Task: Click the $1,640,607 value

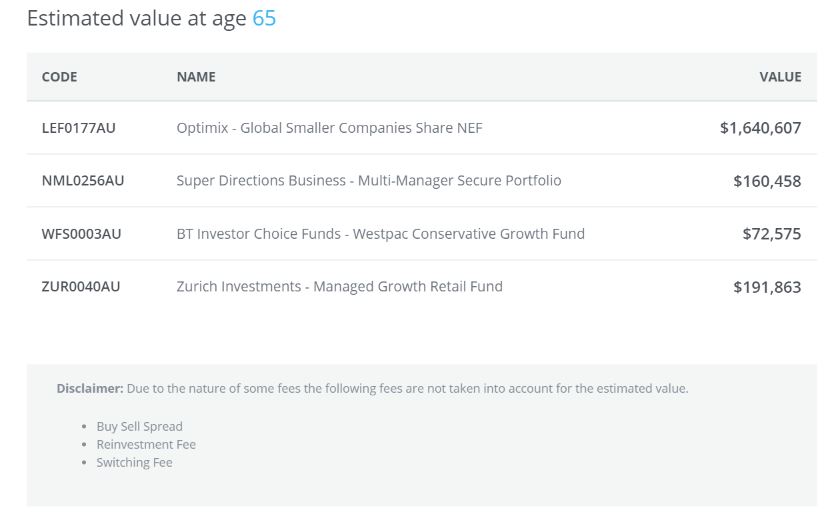Action: tap(760, 128)
